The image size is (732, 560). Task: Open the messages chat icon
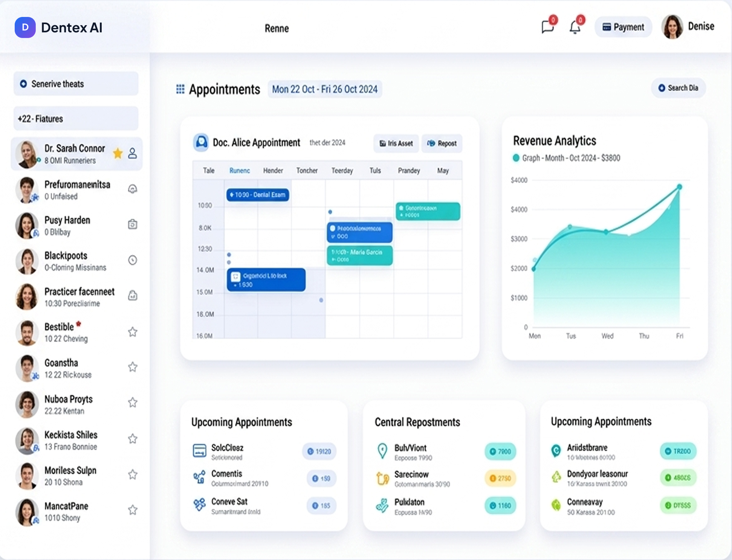pos(547,27)
